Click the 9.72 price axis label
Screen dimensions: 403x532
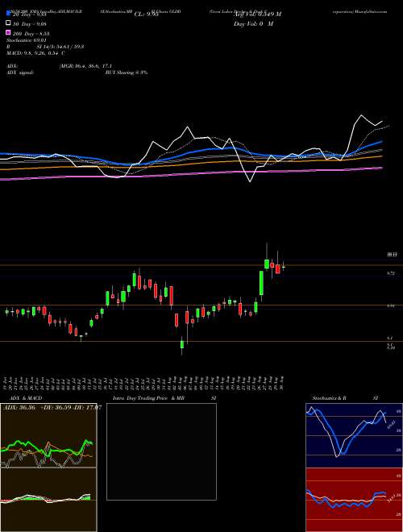click(390, 272)
